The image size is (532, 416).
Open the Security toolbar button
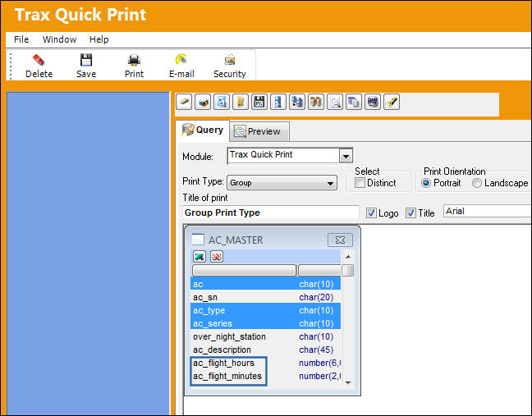[x=230, y=66]
